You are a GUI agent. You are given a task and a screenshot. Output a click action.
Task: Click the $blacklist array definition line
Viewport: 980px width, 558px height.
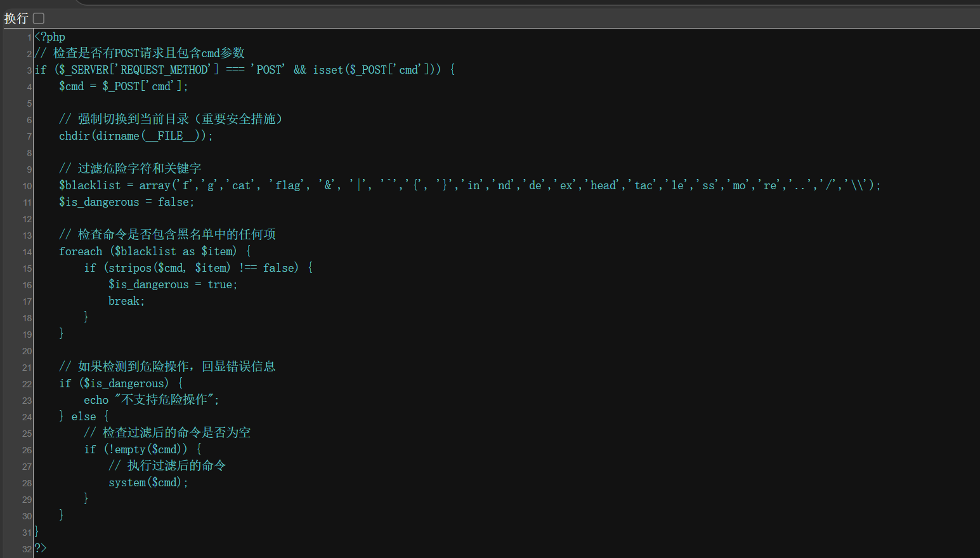[x=470, y=185]
